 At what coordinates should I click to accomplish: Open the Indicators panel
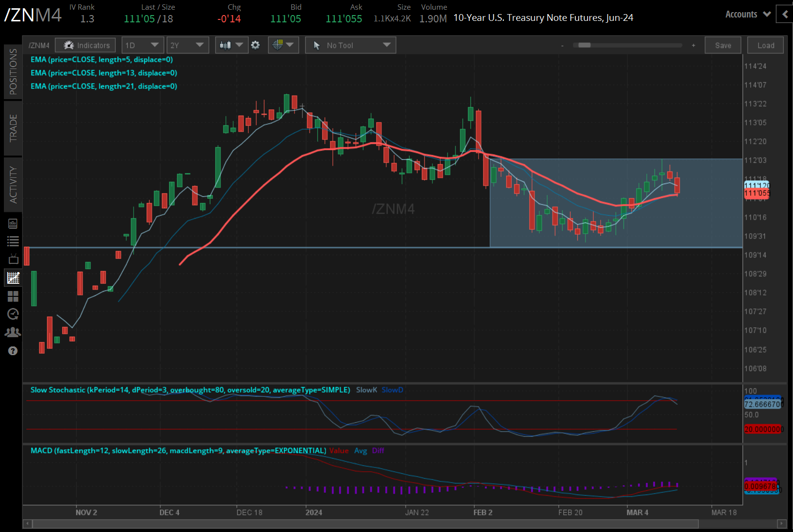pyautogui.click(x=85, y=45)
